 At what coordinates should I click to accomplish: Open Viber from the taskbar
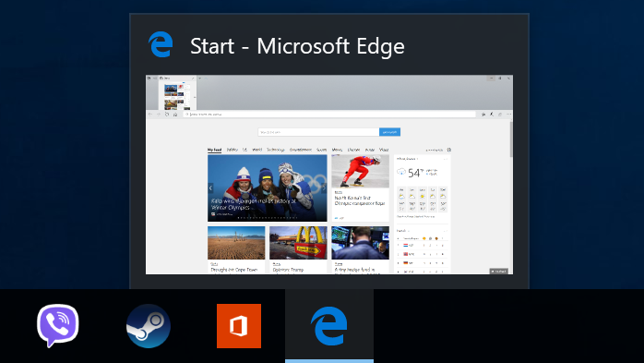point(57,325)
